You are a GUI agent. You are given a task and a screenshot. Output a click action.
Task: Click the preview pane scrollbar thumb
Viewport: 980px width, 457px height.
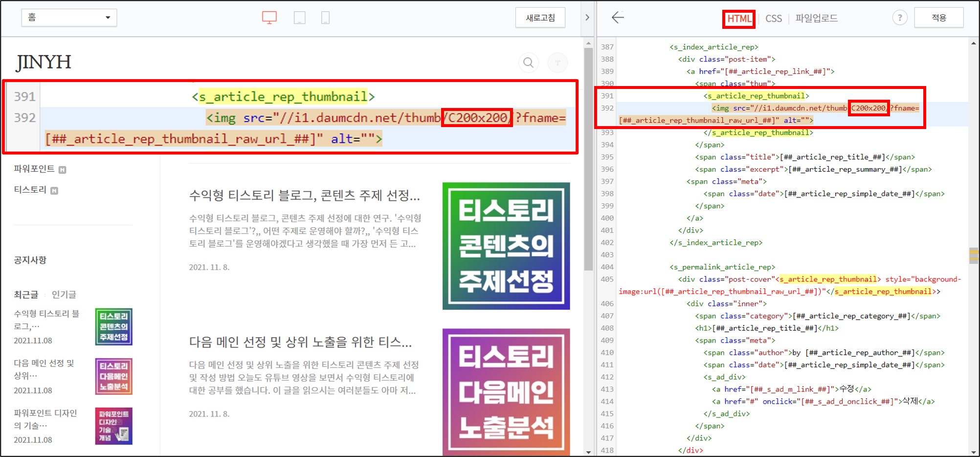[x=588, y=159]
